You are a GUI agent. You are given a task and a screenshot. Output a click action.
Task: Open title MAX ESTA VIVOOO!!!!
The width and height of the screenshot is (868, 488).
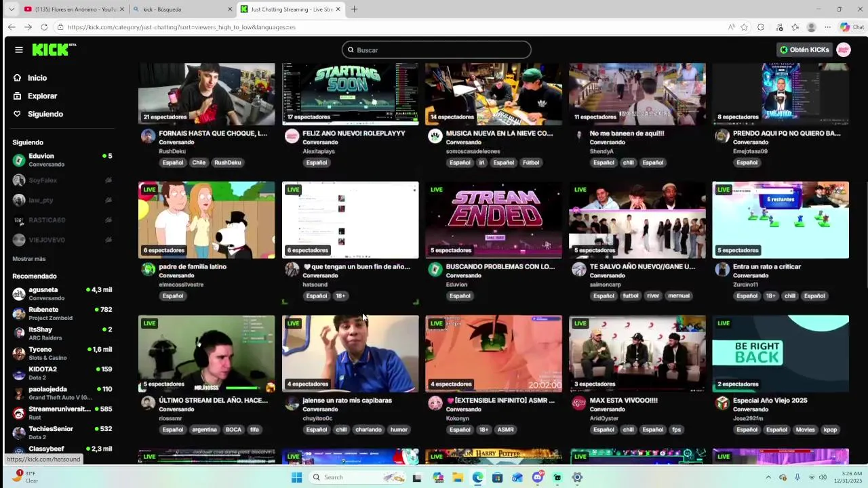point(624,401)
